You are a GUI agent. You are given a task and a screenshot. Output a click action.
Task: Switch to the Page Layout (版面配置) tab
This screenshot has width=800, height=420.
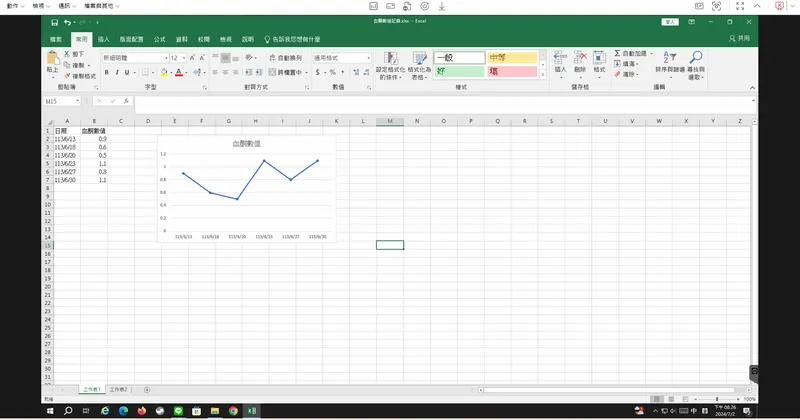coord(132,39)
